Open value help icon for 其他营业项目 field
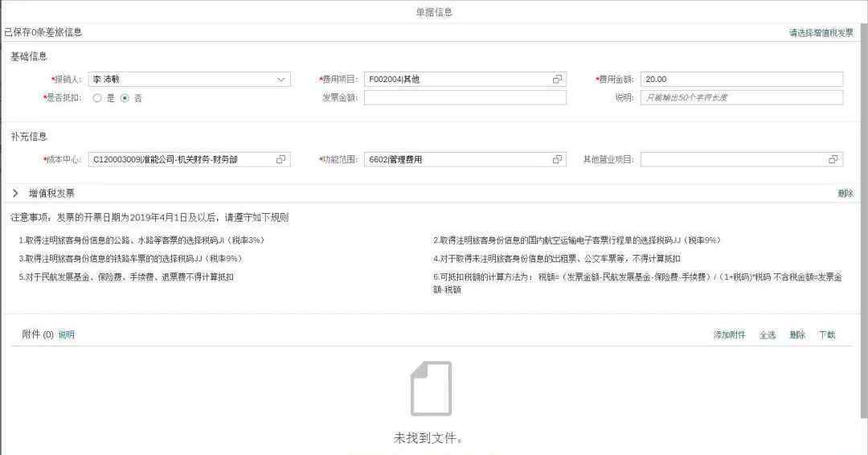Image resolution: width=868 pixels, height=455 pixels. (x=833, y=160)
